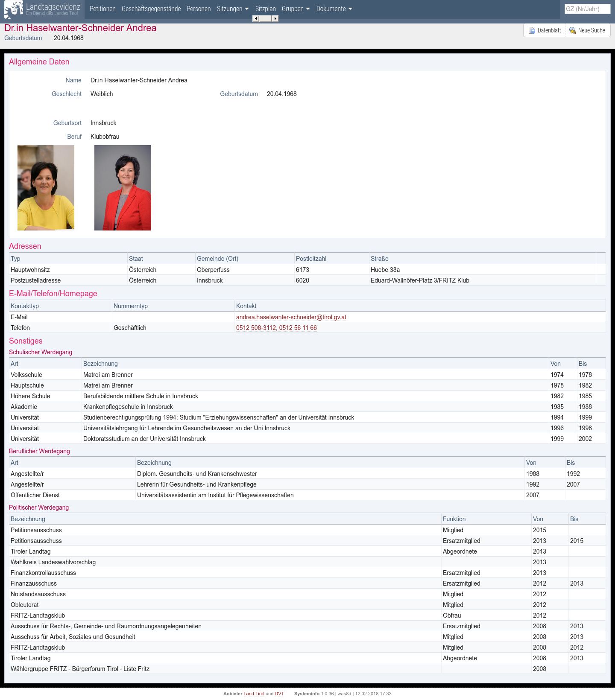Click the Gemeinde (Ort) column header
This screenshot has width=615, height=700.
coord(245,259)
